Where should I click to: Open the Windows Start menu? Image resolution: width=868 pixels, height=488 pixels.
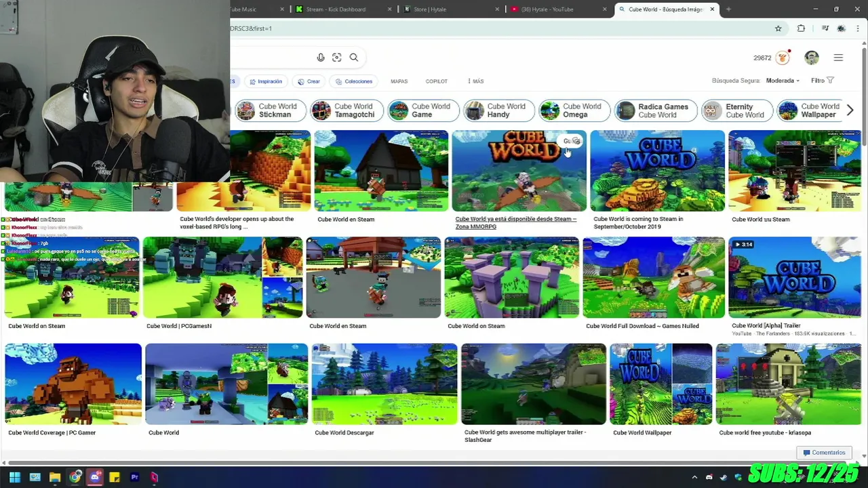coord(15,477)
